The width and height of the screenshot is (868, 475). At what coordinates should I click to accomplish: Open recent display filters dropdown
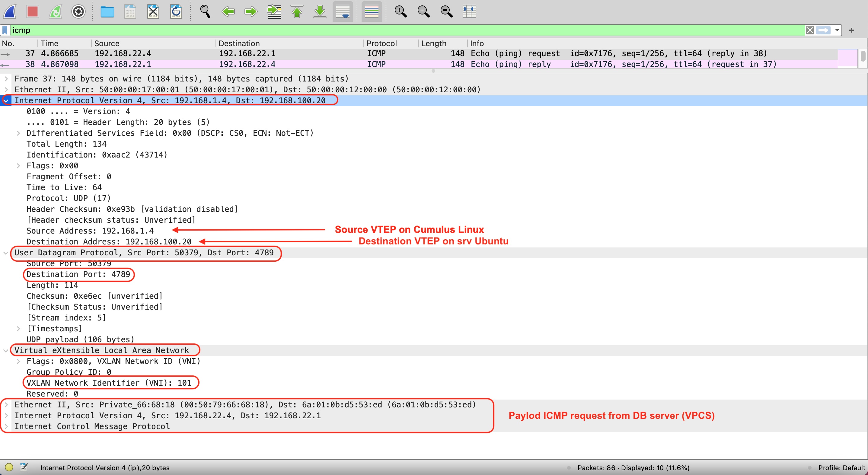[837, 30]
